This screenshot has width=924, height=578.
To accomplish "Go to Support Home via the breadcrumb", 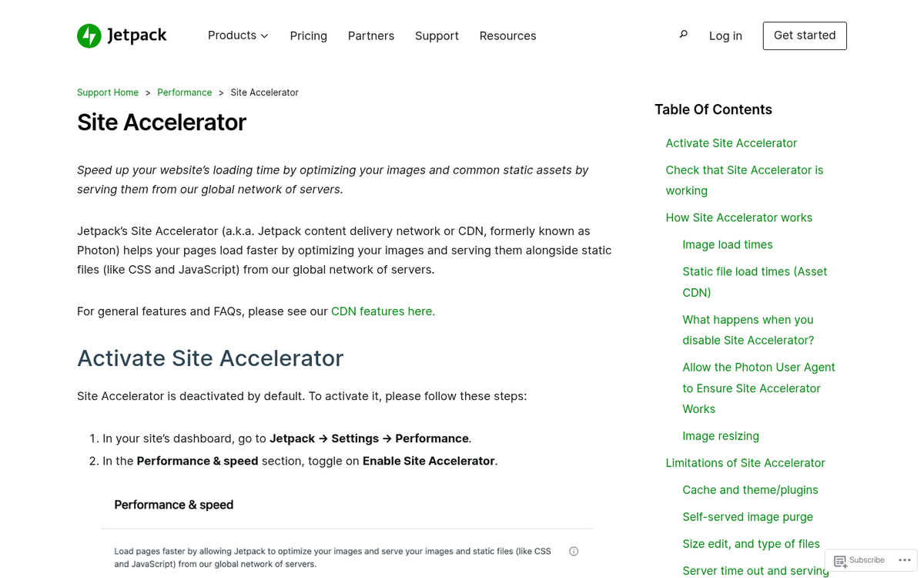I will coord(108,92).
